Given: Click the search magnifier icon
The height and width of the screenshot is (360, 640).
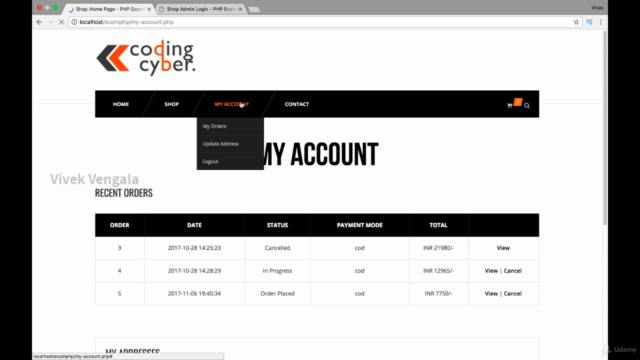Looking at the screenshot, I should pyautogui.click(x=527, y=106).
